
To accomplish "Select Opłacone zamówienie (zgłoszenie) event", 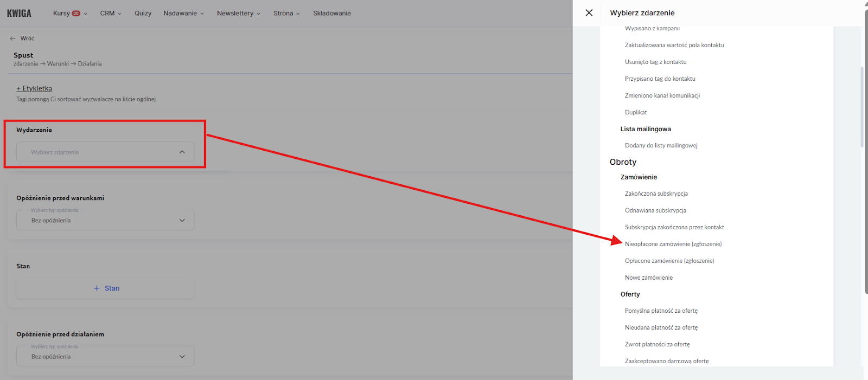I will (x=669, y=261).
